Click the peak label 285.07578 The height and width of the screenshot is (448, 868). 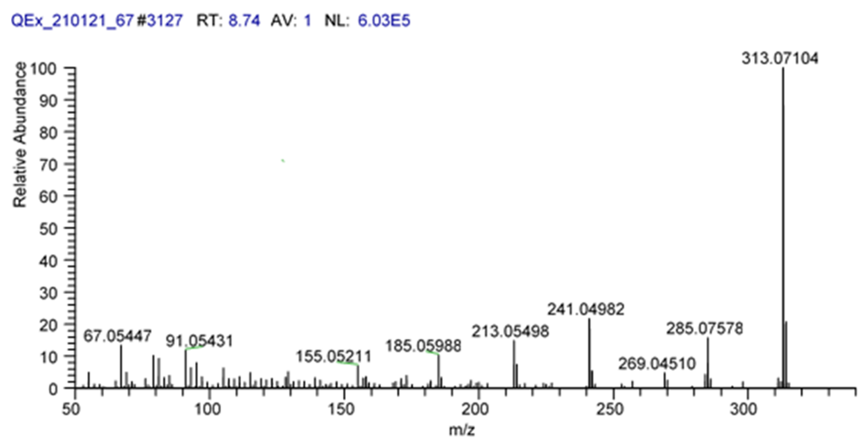pos(704,328)
